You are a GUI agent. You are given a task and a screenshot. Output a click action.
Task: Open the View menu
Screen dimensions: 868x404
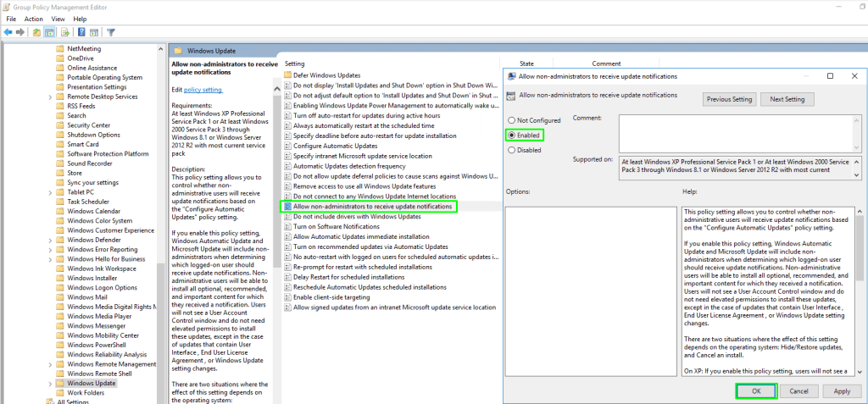(57, 19)
